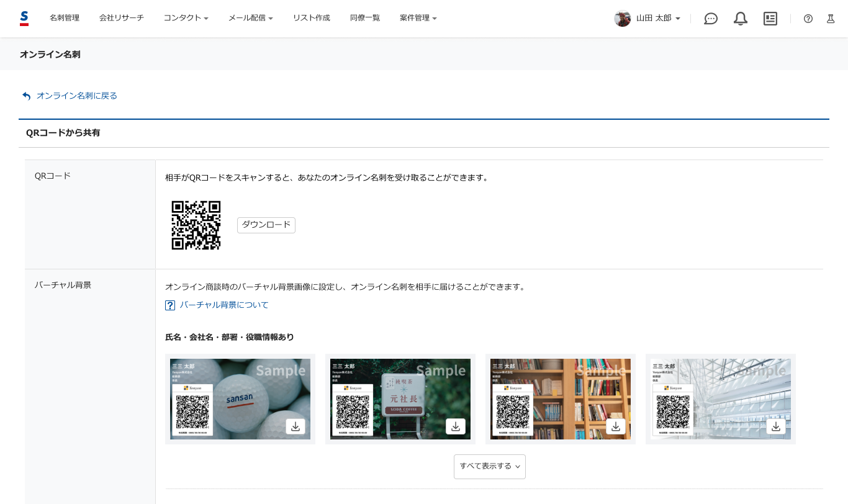Open 名刺管理 menu item
This screenshot has height=504, width=848.
point(65,18)
